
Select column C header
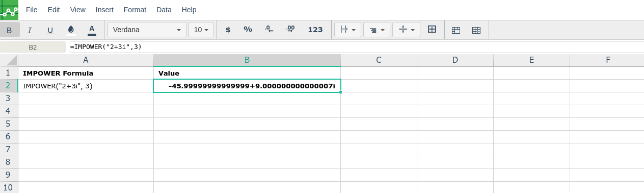(x=379, y=60)
